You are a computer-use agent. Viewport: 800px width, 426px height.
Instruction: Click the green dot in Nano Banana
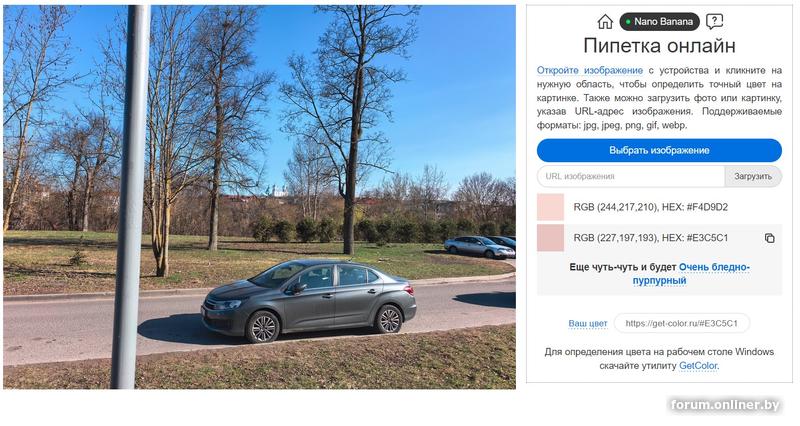[628, 22]
